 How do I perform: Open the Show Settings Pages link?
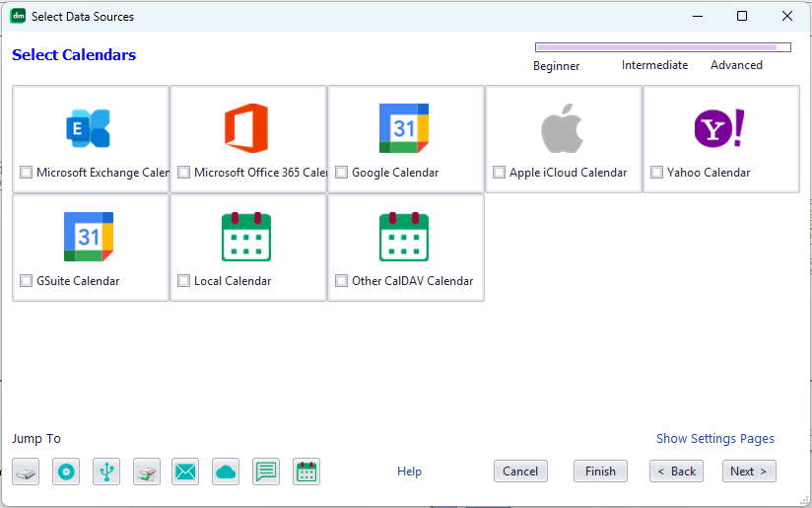[x=714, y=439]
